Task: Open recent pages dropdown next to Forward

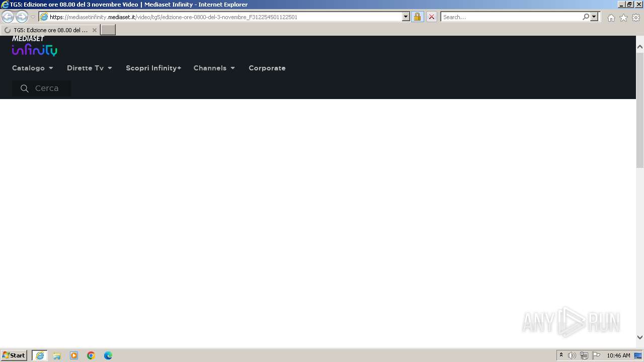Action: 33,17
